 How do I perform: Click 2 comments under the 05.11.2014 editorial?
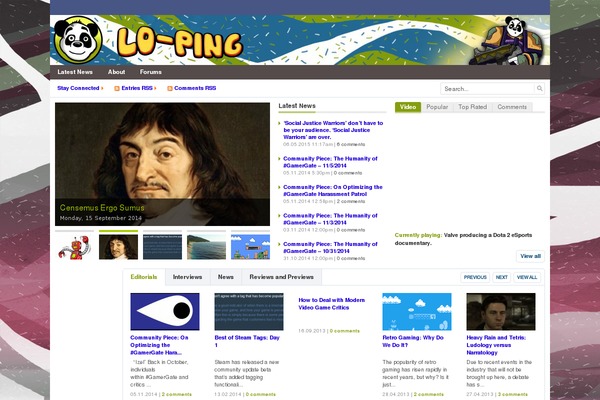click(177, 394)
